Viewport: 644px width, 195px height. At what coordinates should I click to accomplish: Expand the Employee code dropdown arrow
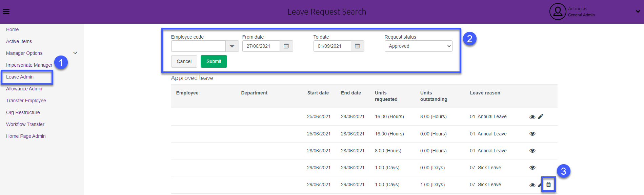pos(232,46)
